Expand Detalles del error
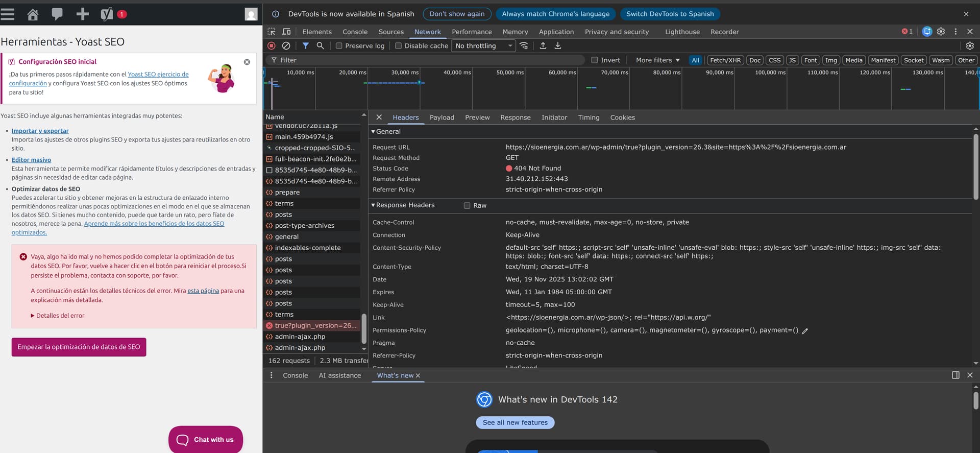The image size is (980, 453). coord(58,316)
